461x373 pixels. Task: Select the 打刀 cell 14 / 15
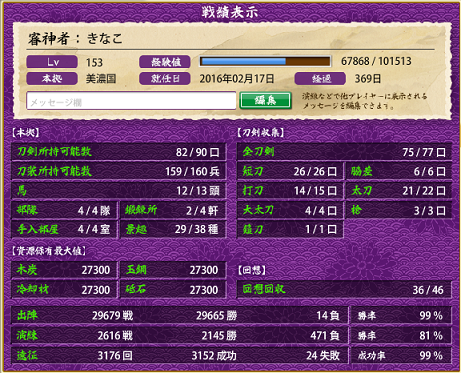pos(290,191)
